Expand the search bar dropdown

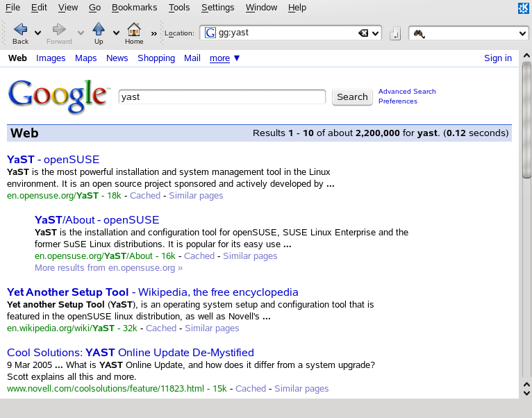tap(522, 33)
